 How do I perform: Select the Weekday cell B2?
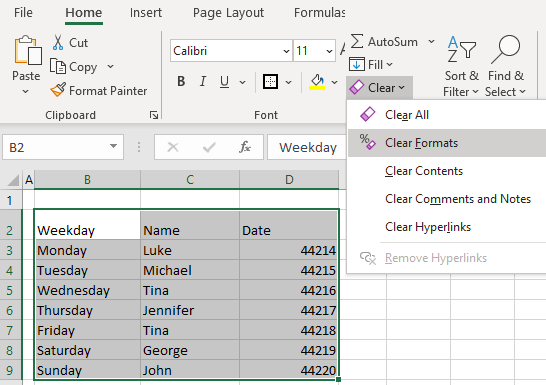click(x=87, y=225)
